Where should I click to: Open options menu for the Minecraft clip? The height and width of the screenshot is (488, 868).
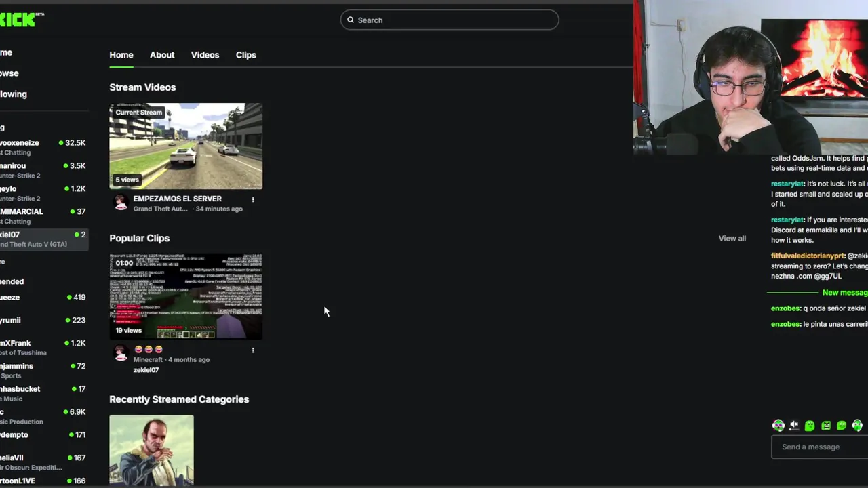click(253, 350)
